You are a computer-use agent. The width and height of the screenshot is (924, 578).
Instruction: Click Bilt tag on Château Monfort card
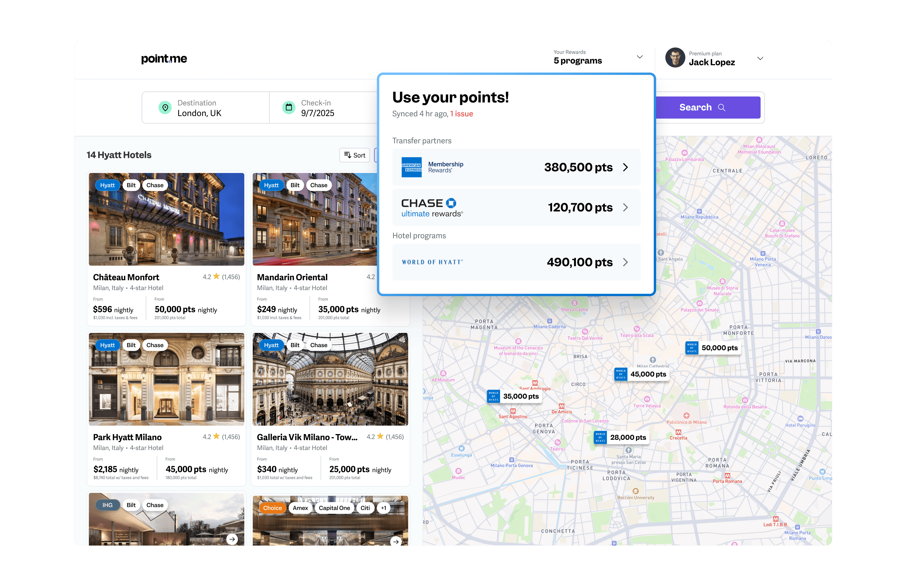click(131, 185)
